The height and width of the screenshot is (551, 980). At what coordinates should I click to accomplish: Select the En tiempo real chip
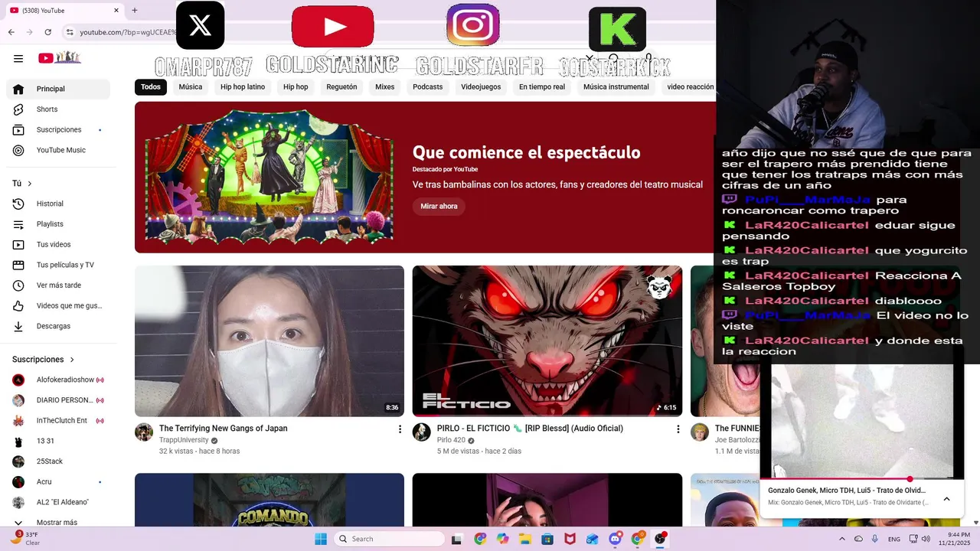pos(542,87)
